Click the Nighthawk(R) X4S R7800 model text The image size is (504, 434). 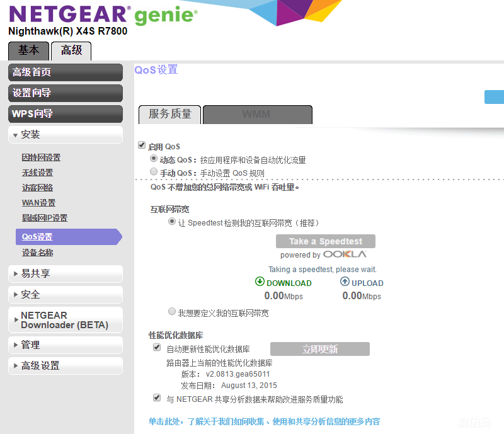pyautogui.click(x=68, y=31)
